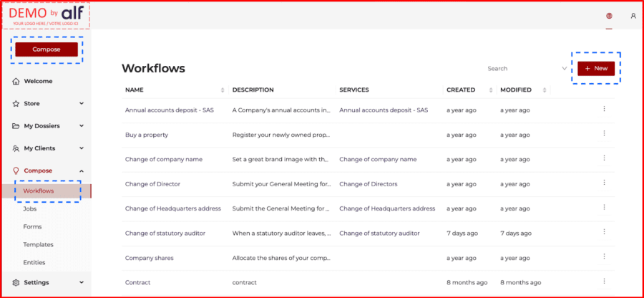This screenshot has width=644, height=298.
Task: Click the Compose lightbulb icon
Action: [x=16, y=170]
